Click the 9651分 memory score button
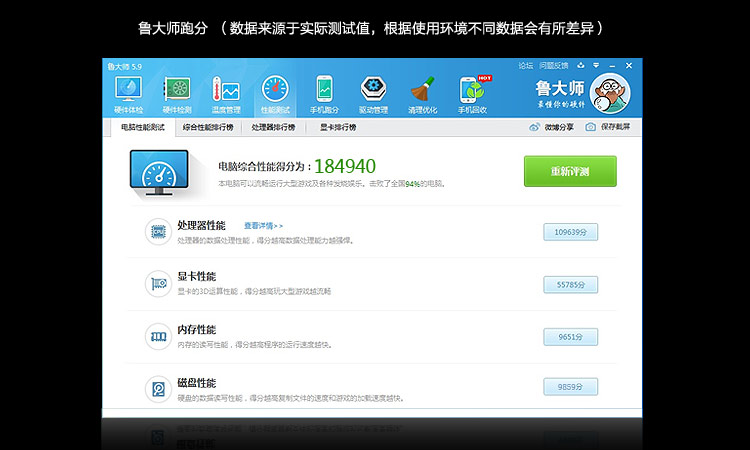 (570, 337)
